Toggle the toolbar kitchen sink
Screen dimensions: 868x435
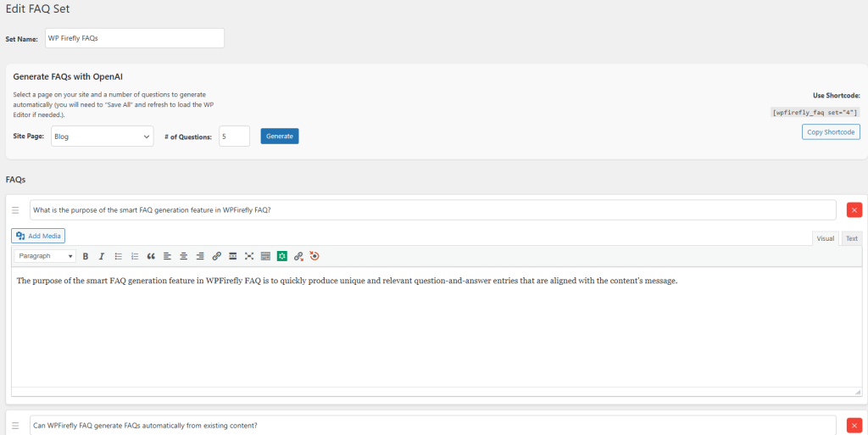point(265,256)
